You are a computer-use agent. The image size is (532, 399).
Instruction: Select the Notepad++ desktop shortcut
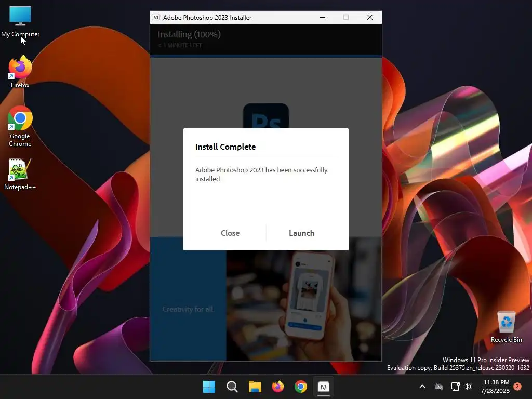point(20,175)
